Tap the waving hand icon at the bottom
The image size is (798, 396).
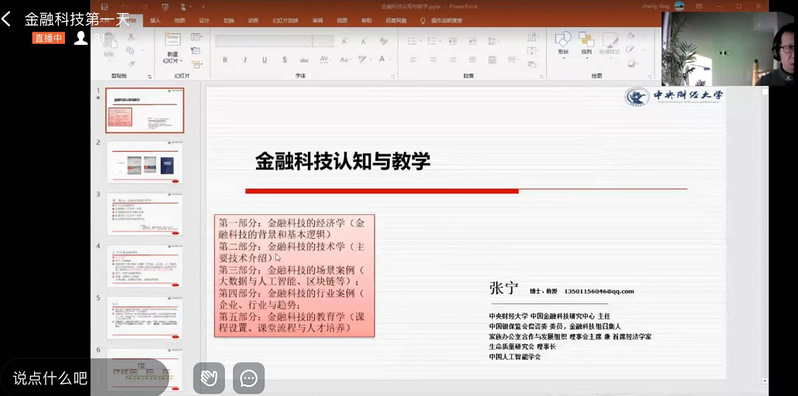209,378
